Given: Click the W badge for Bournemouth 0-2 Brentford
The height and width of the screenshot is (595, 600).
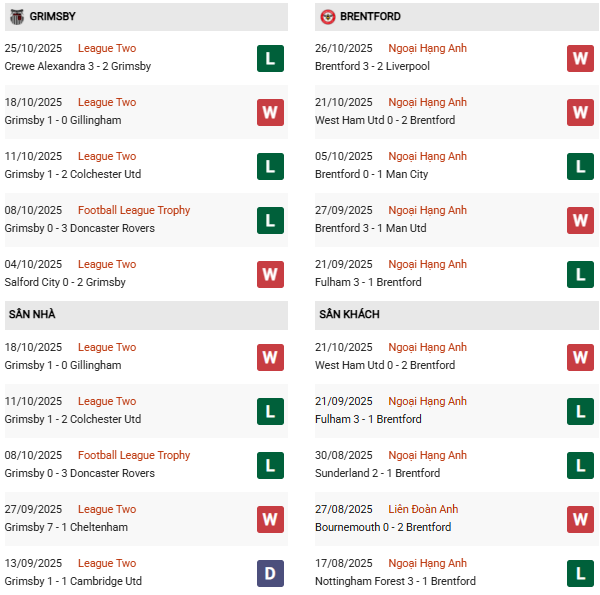Looking at the screenshot, I should [x=581, y=519].
